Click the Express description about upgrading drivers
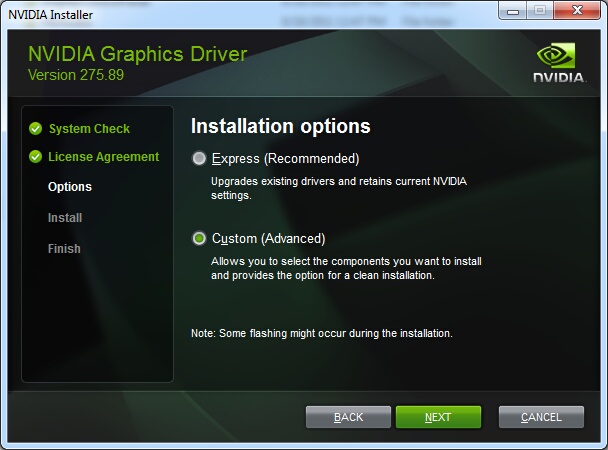The image size is (608, 450). click(339, 188)
